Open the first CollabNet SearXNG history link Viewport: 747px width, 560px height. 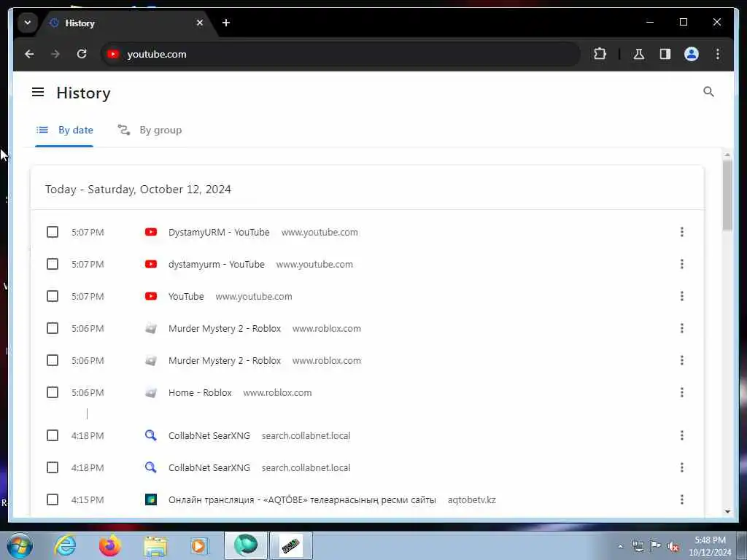pyautogui.click(x=209, y=435)
